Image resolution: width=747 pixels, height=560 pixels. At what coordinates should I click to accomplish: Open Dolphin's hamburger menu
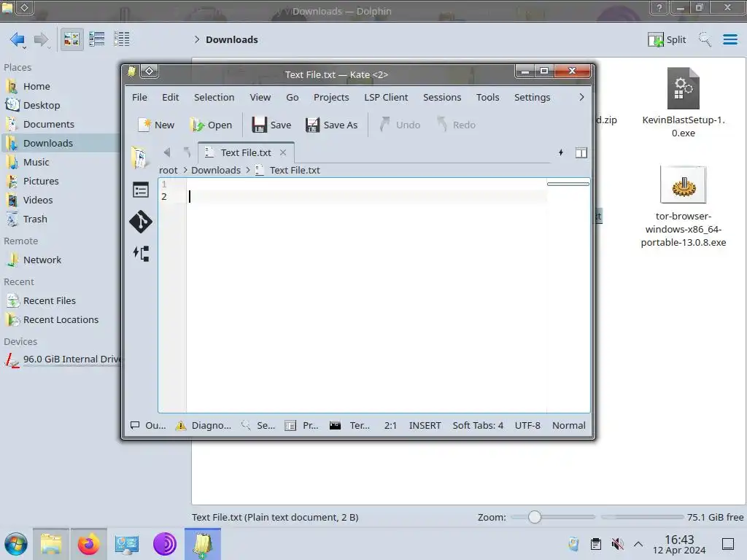click(729, 39)
